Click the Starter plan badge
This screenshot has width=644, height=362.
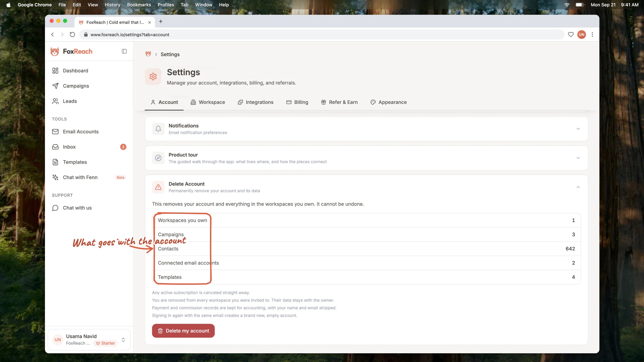pyautogui.click(x=105, y=343)
